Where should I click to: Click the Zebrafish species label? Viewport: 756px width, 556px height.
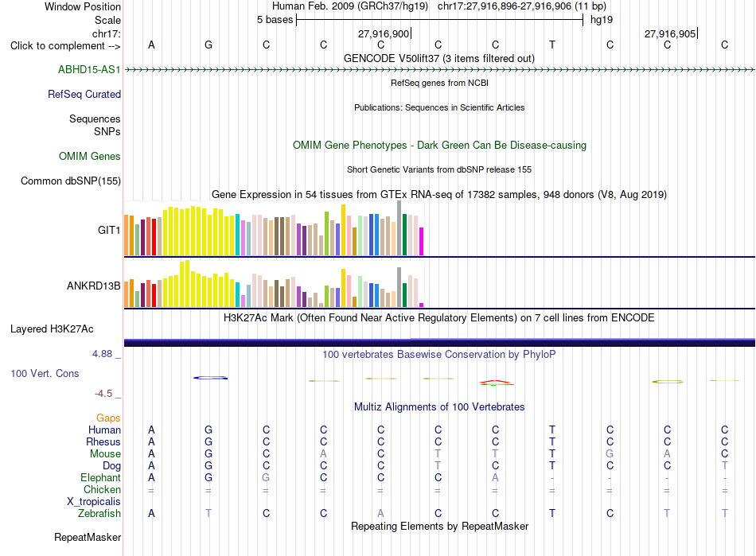pyautogui.click(x=99, y=513)
